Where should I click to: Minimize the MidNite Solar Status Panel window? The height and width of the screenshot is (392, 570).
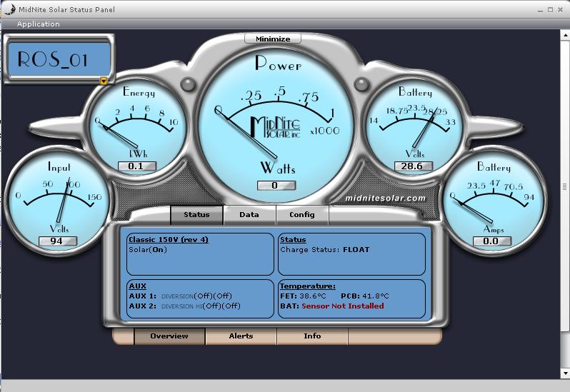[x=541, y=10]
